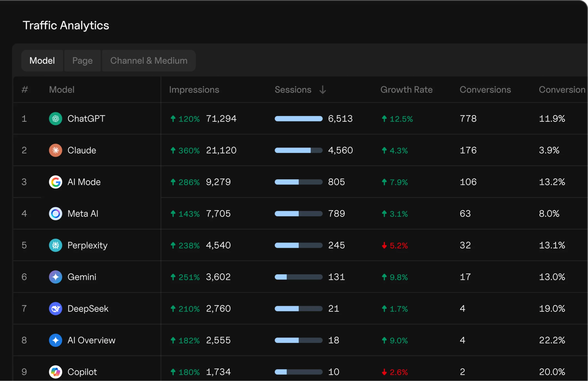
Task: Click the Conversions column header
Action: [485, 90]
